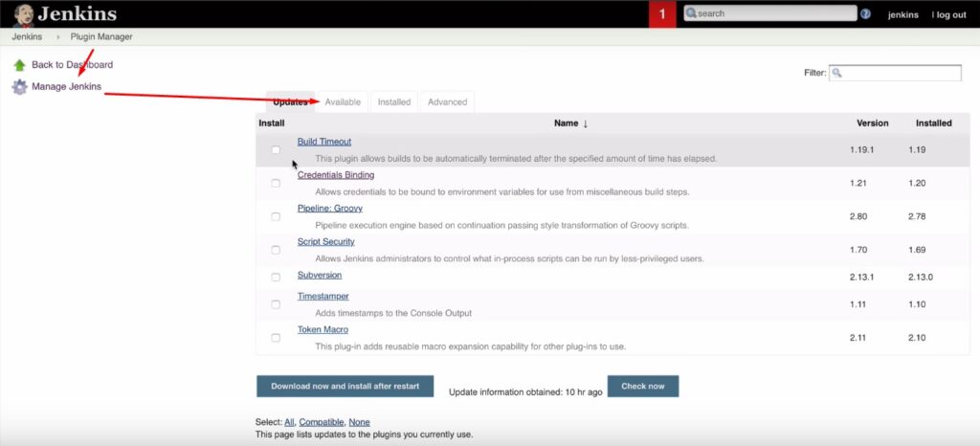Check the Build Timeout install checkbox
The width and height of the screenshot is (980, 446).
[x=276, y=150]
